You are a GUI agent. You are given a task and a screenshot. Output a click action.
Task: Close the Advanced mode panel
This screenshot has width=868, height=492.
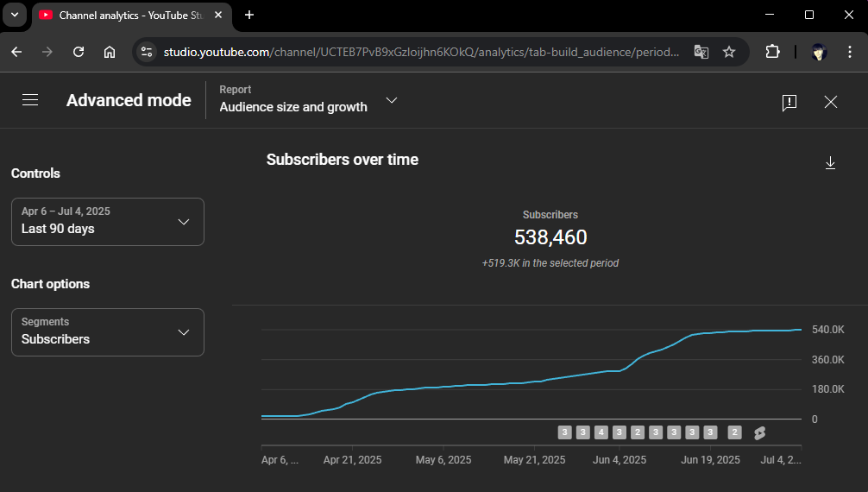(831, 102)
